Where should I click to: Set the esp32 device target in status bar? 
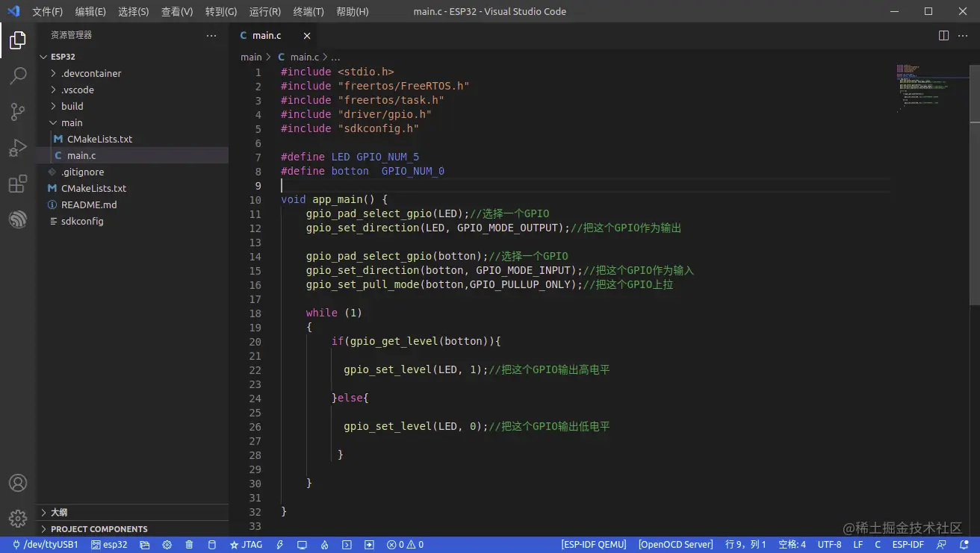coord(109,545)
